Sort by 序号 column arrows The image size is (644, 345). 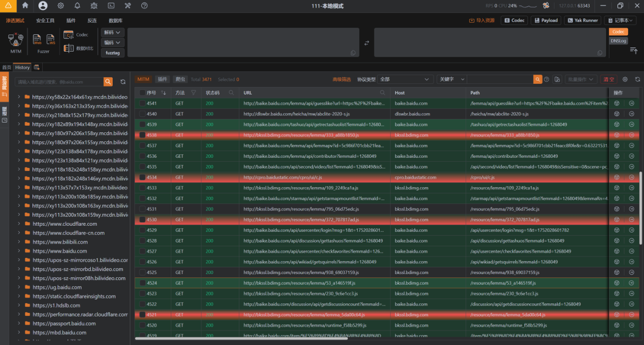click(x=163, y=93)
